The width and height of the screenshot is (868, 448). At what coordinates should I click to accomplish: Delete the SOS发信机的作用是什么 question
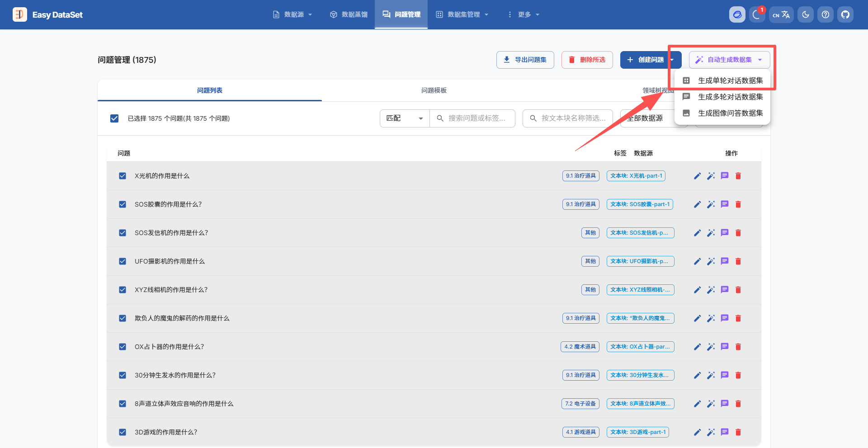[738, 233]
